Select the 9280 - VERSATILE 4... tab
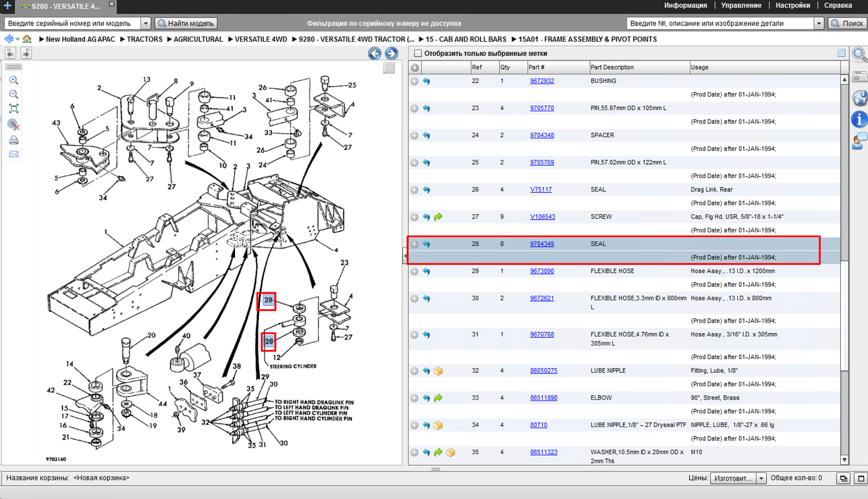The width and height of the screenshot is (868, 499). click(60, 6)
